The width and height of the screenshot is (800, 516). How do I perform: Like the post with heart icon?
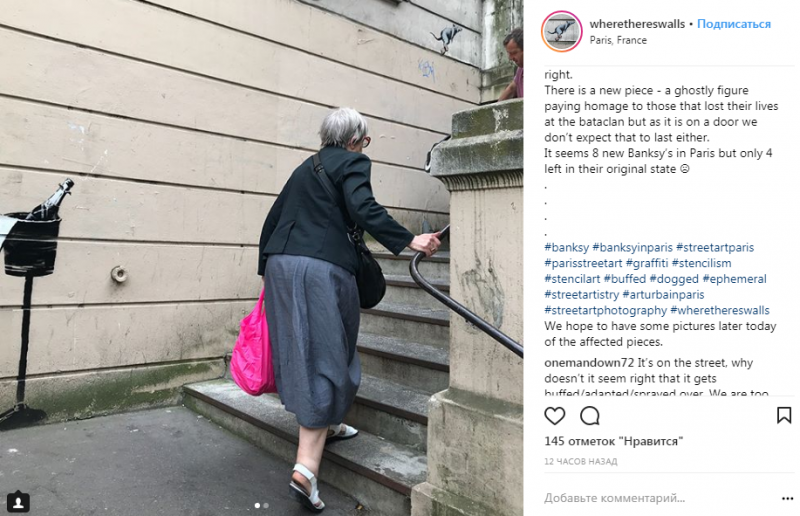pyautogui.click(x=555, y=416)
